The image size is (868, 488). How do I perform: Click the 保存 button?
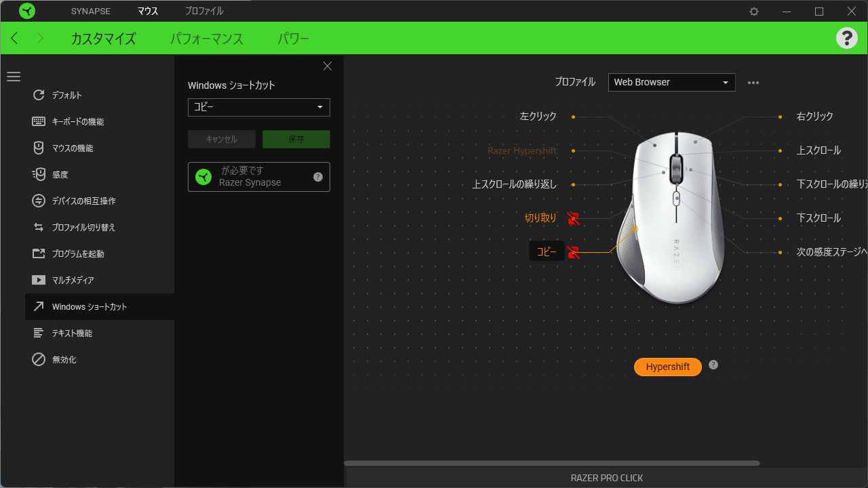click(x=296, y=139)
